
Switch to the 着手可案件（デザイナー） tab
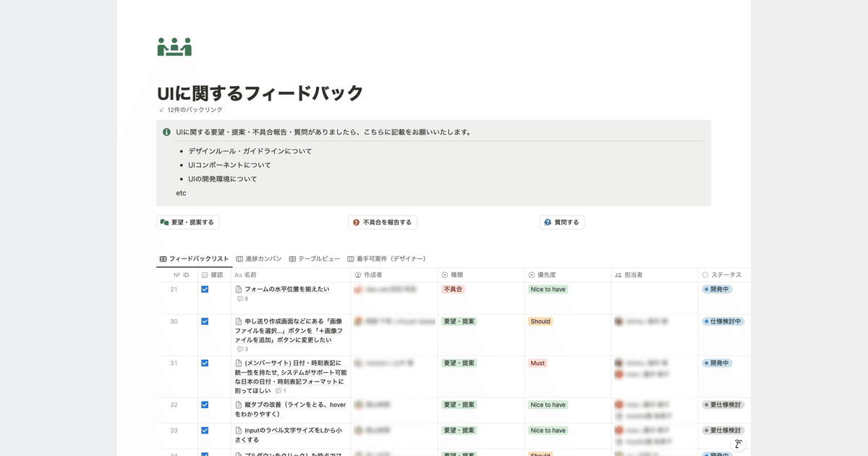[x=386, y=258]
